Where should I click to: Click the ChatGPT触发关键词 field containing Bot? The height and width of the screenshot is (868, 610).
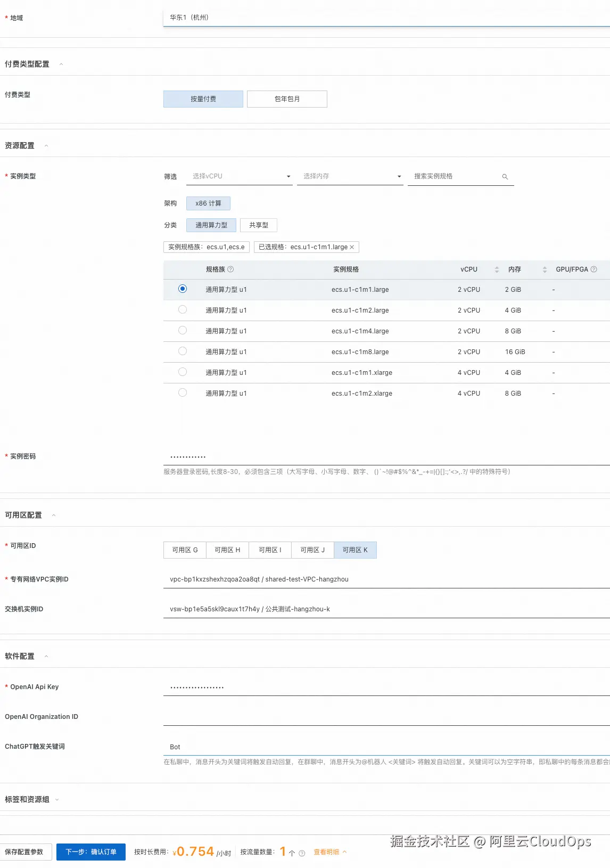pos(386,747)
